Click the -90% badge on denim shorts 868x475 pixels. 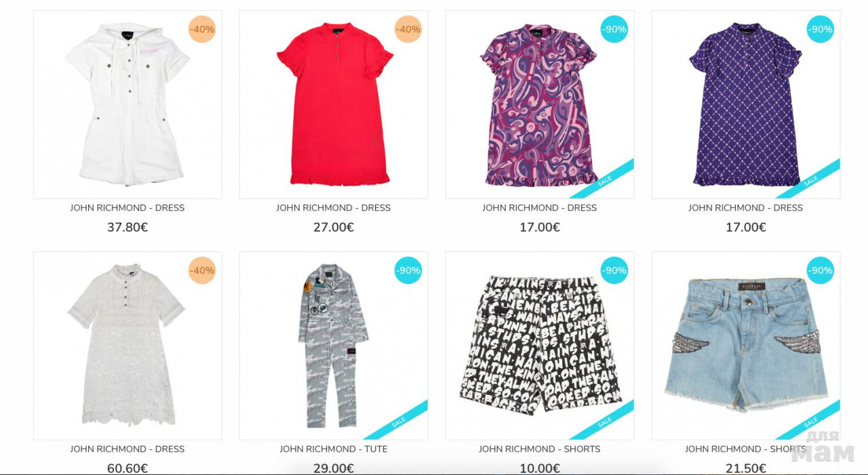(821, 270)
